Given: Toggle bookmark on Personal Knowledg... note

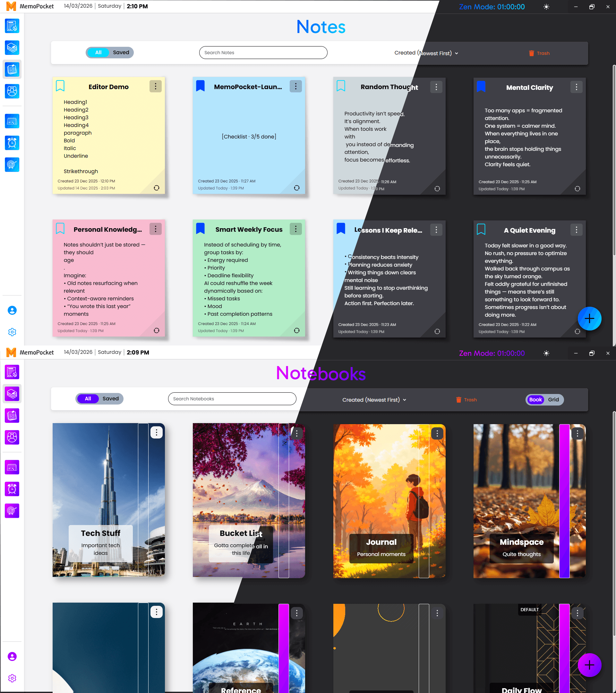Looking at the screenshot, I should click(60, 228).
